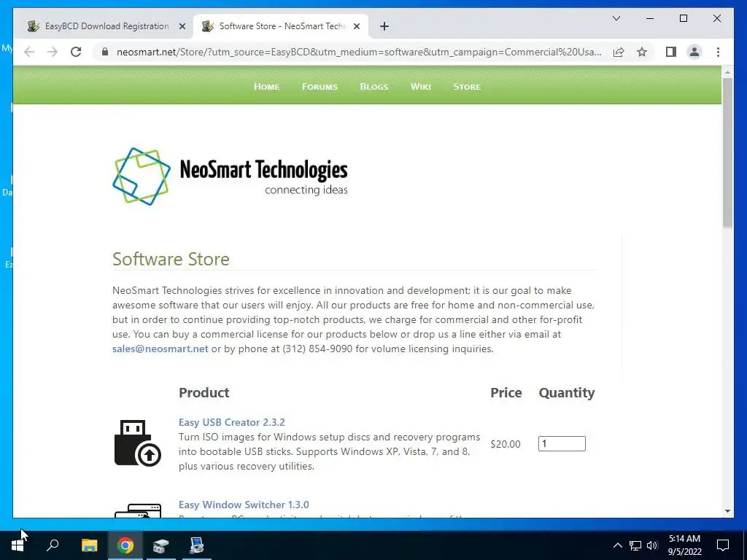Open File Explorer from the taskbar
This screenshot has width=747, height=560.
pos(89,545)
